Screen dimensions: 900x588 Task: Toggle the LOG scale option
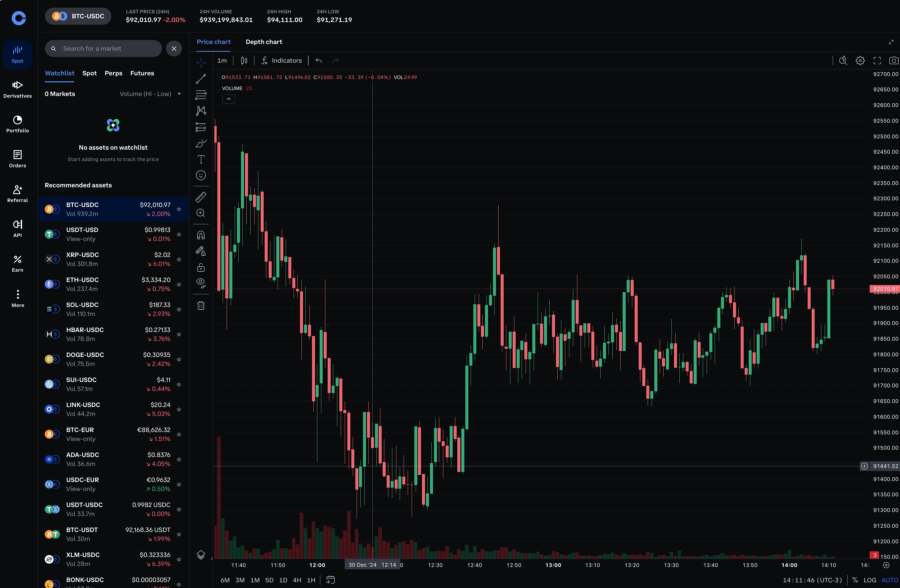click(869, 580)
